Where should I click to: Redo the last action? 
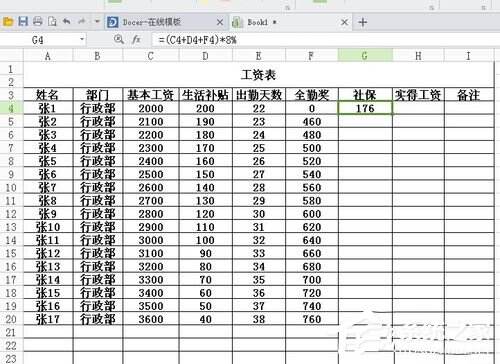click(81, 22)
